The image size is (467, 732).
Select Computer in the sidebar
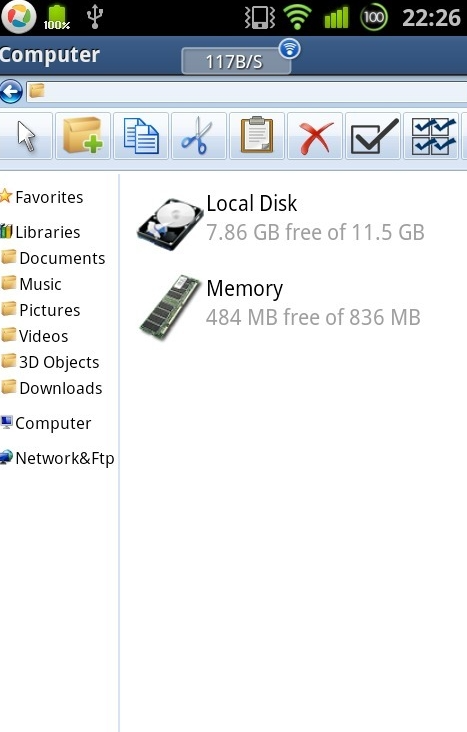pos(46,423)
